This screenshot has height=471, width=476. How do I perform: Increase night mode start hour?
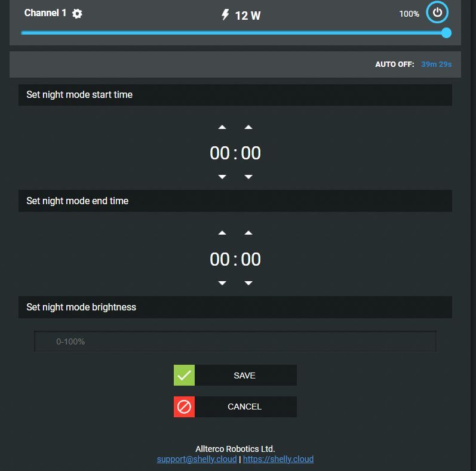[x=222, y=127]
